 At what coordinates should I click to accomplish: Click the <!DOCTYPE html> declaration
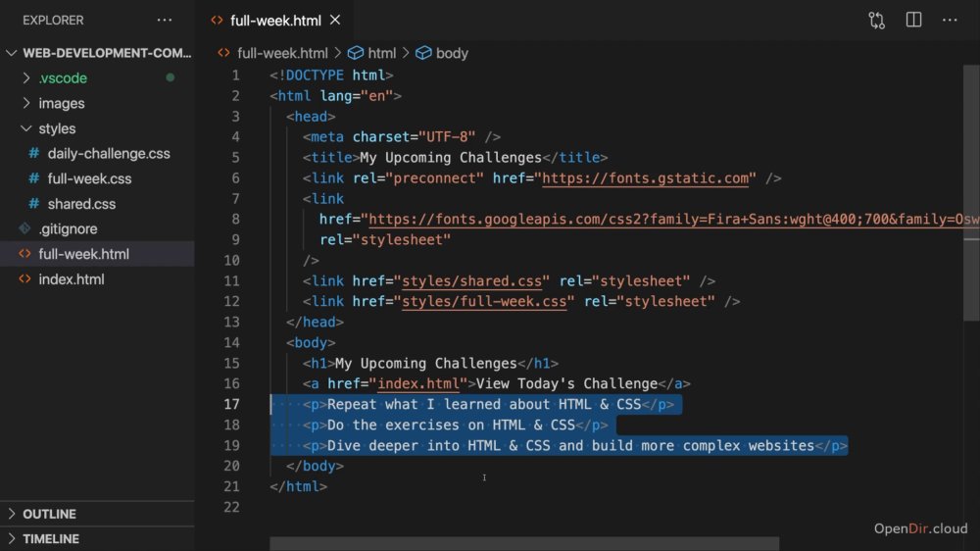coord(331,75)
